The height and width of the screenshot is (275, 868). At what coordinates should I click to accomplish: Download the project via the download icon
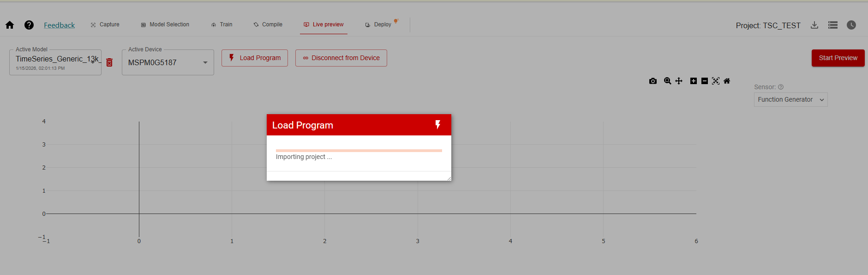[x=814, y=25]
